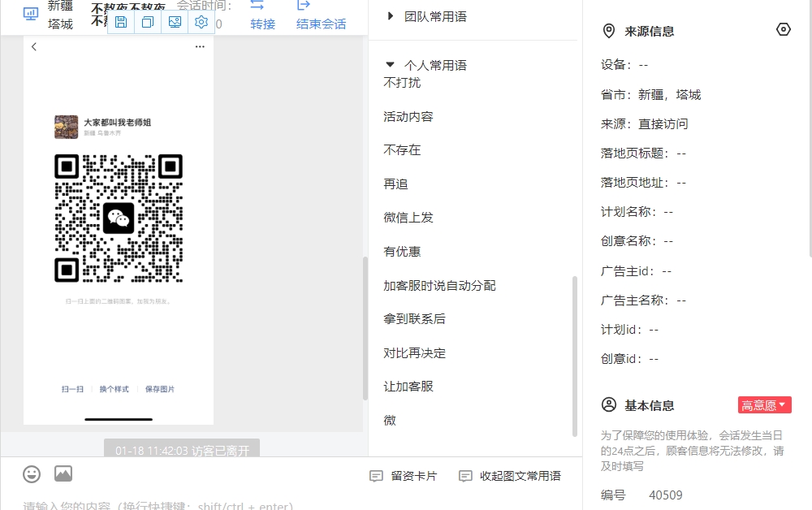Select the 加客服时说自动分配 quick phrase
Image resolution: width=812 pixels, height=510 pixels.
coord(439,285)
